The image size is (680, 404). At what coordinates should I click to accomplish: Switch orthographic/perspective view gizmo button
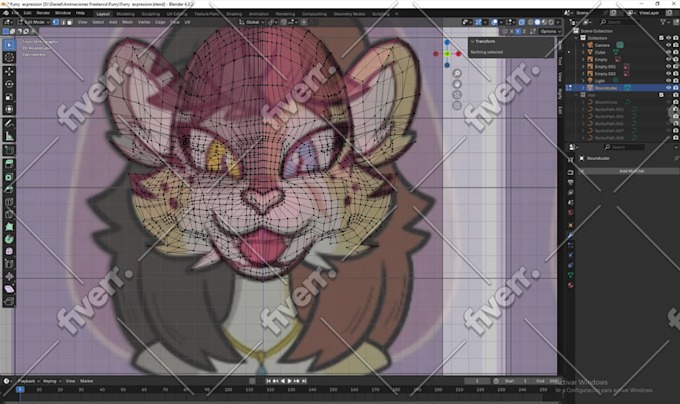tap(457, 105)
